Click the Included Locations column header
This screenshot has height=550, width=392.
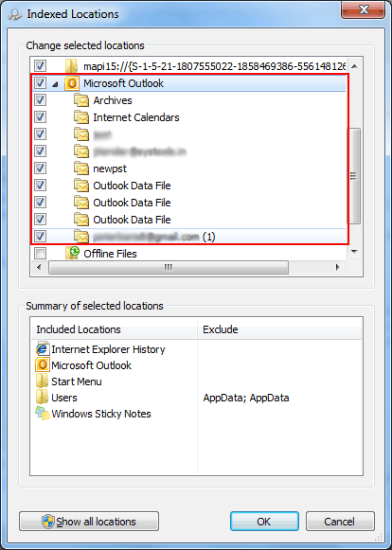coord(115,329)
